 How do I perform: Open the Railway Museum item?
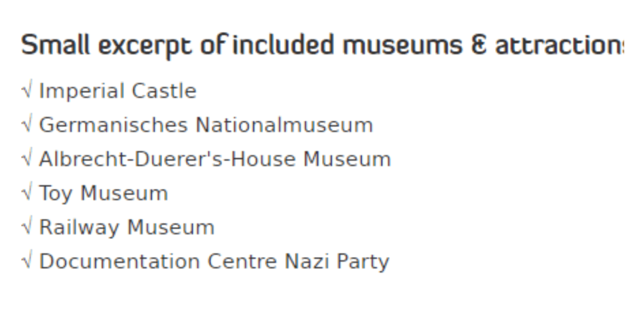click(126, 228)
